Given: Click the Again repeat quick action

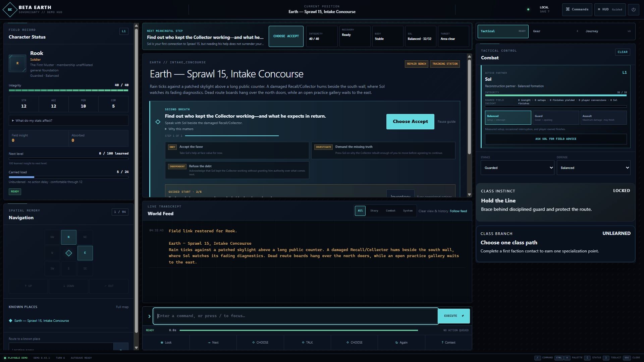Looking at the screenshot, I should tap(401, 343).
